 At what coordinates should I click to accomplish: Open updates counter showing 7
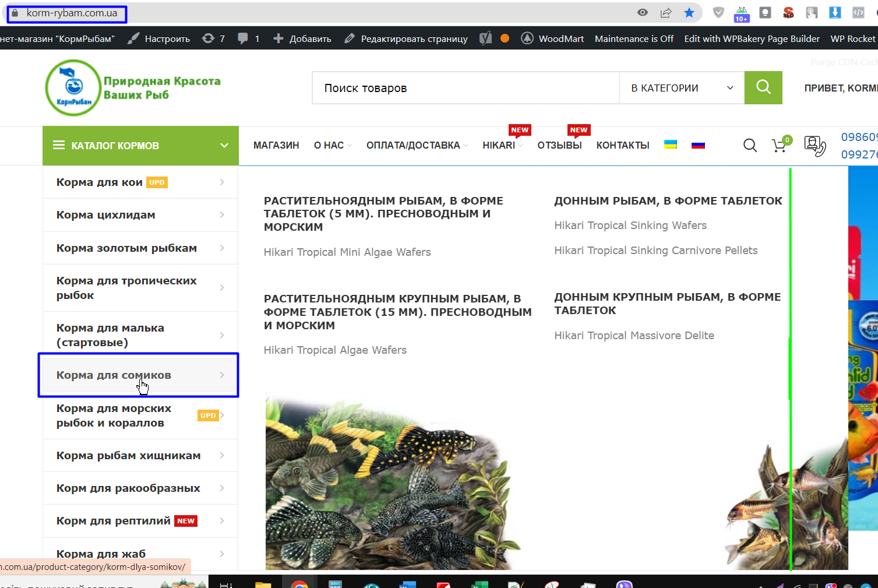point(213,38)
